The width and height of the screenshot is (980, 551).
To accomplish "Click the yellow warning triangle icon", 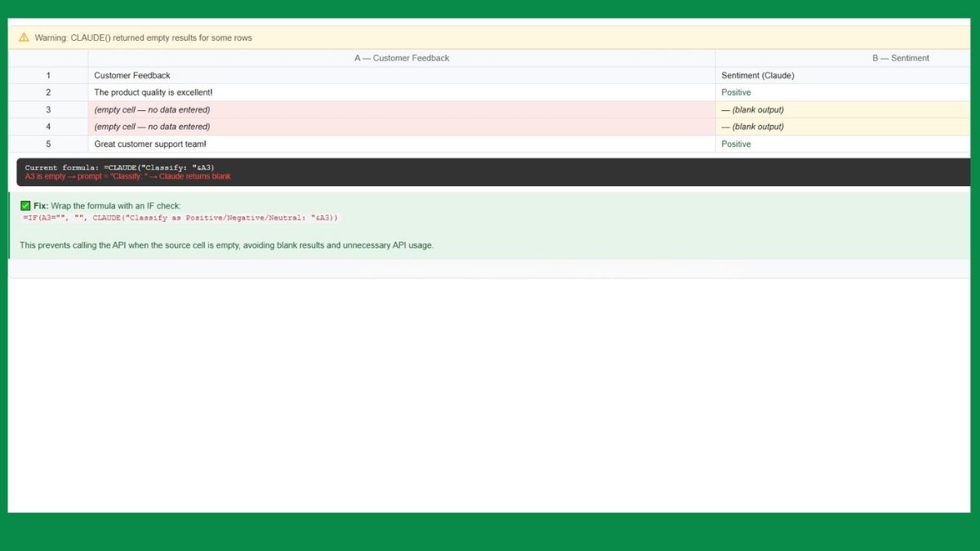I will [x=24, y=38].
